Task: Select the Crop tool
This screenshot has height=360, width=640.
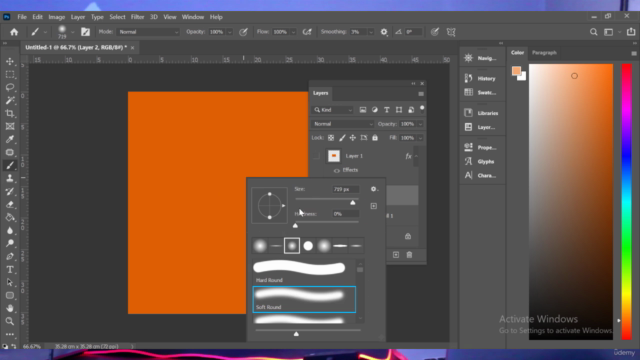Action: coord(10,113)
